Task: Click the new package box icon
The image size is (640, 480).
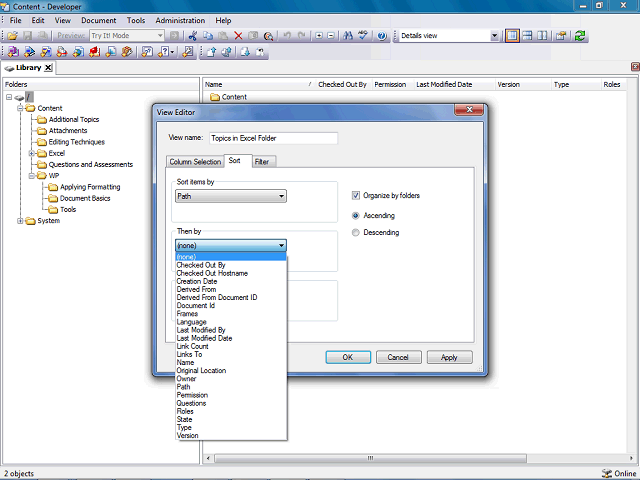Action: tap(127, 52)
